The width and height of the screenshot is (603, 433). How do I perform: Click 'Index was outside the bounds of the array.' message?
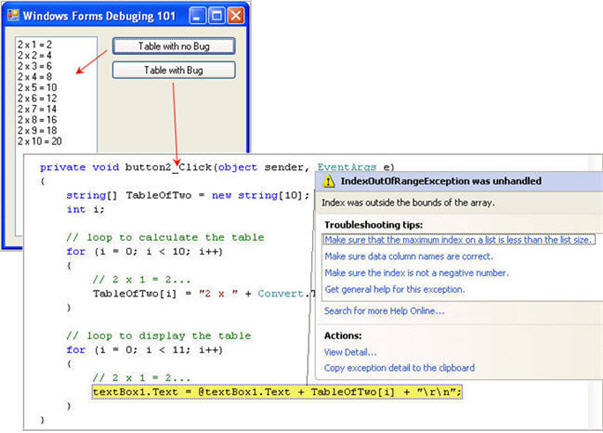[x=408, y=203]
